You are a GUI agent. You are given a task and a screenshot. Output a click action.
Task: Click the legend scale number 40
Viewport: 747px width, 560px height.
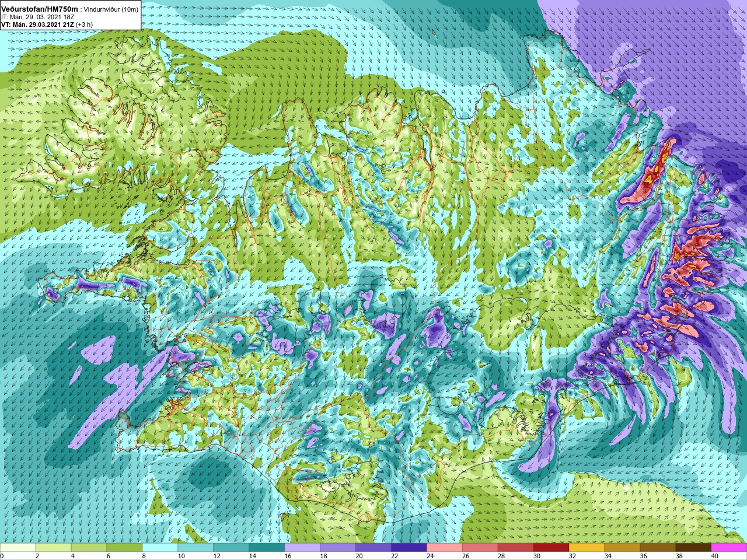pos(715,556)
